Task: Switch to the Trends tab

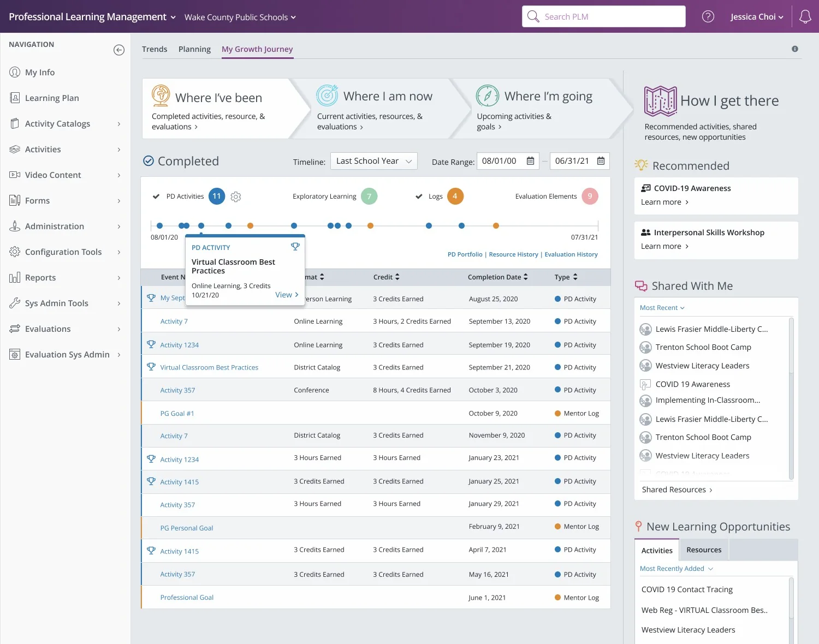Action: 155,49
